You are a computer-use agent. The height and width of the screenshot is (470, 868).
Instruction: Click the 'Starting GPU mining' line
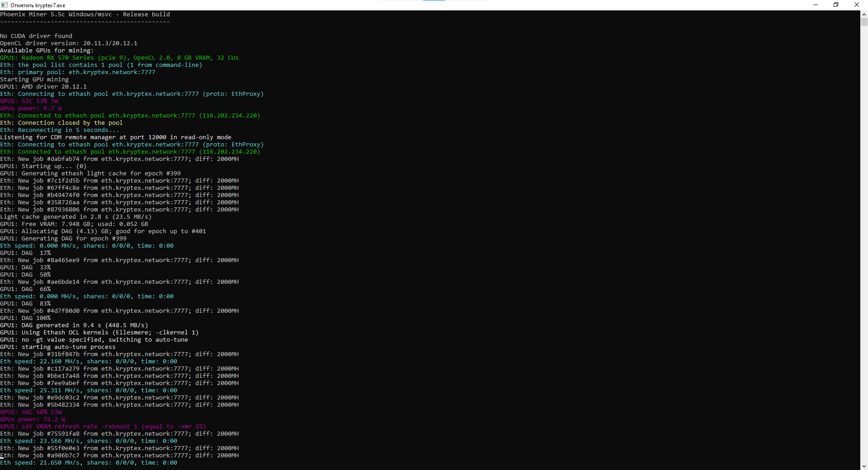click(x=34, y=80)
